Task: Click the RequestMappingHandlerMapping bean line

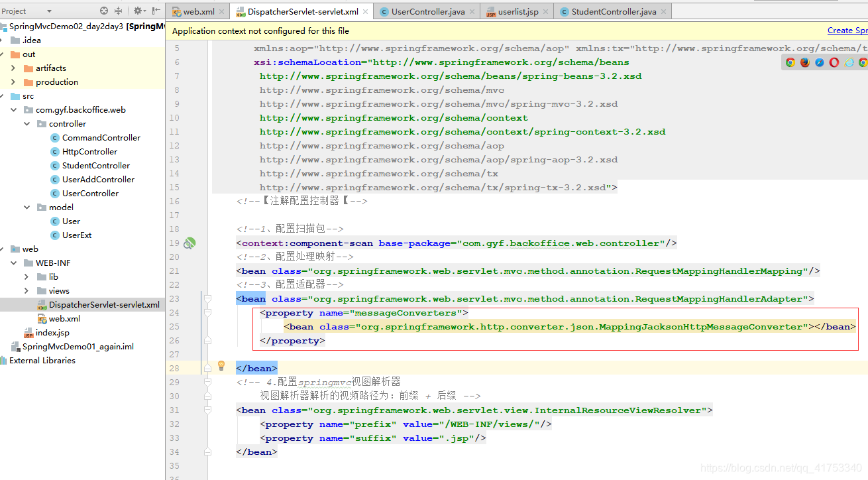Action: click(x=528, y=271)
